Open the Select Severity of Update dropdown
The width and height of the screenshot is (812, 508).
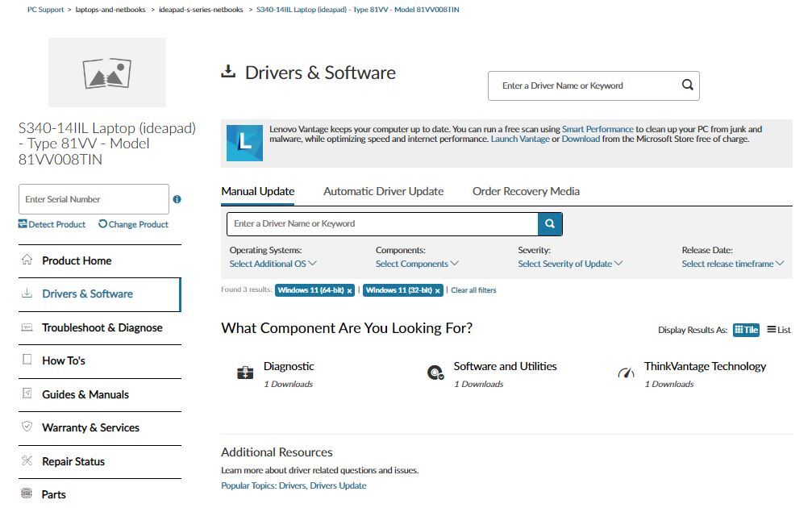(570, 264)
